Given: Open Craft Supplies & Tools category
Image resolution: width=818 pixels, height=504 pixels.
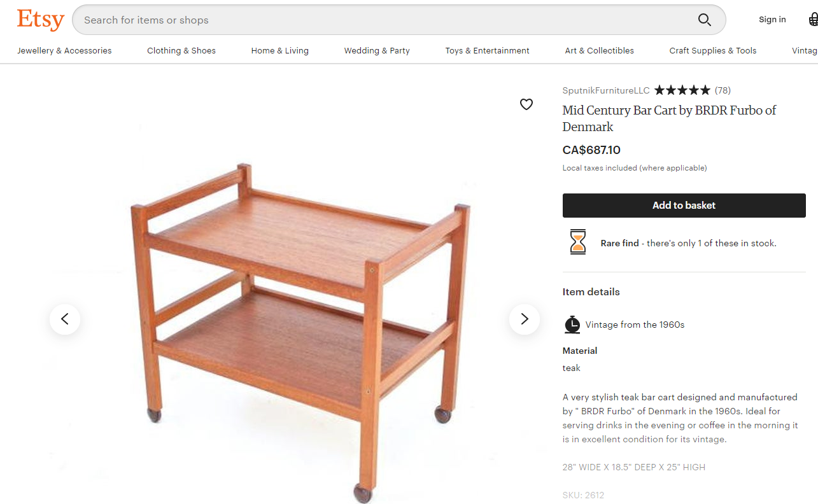Looking at the screenshot, I should pos(713,51).
